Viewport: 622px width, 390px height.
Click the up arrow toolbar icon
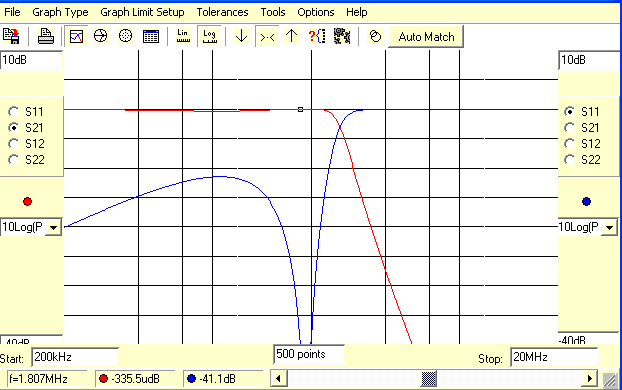[x=292, y=36]
